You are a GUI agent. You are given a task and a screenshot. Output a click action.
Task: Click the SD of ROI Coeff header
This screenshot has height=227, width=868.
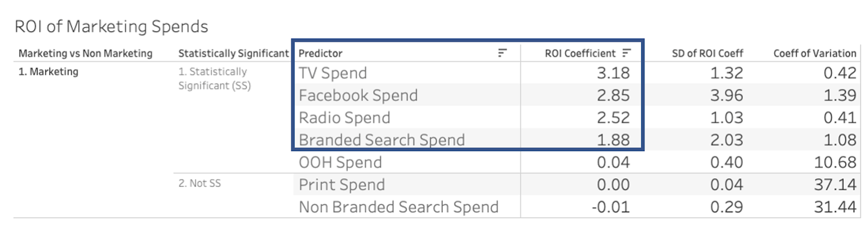point(707,53)
